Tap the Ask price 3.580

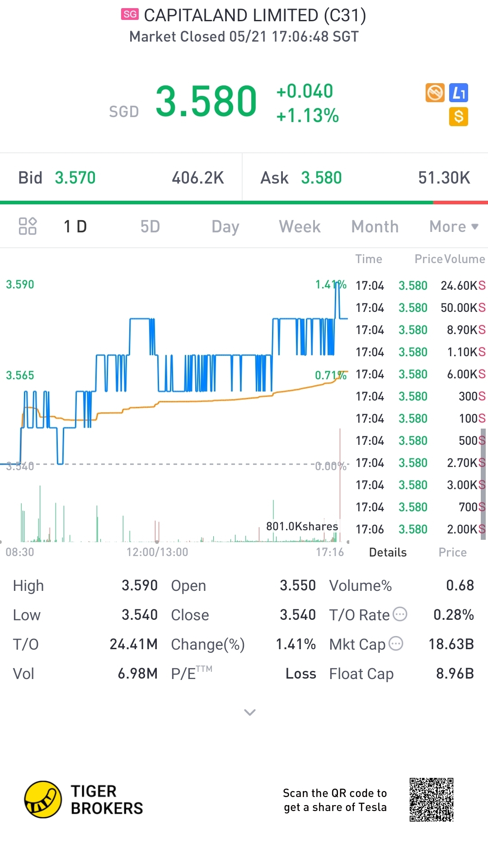tap(321, 178)
